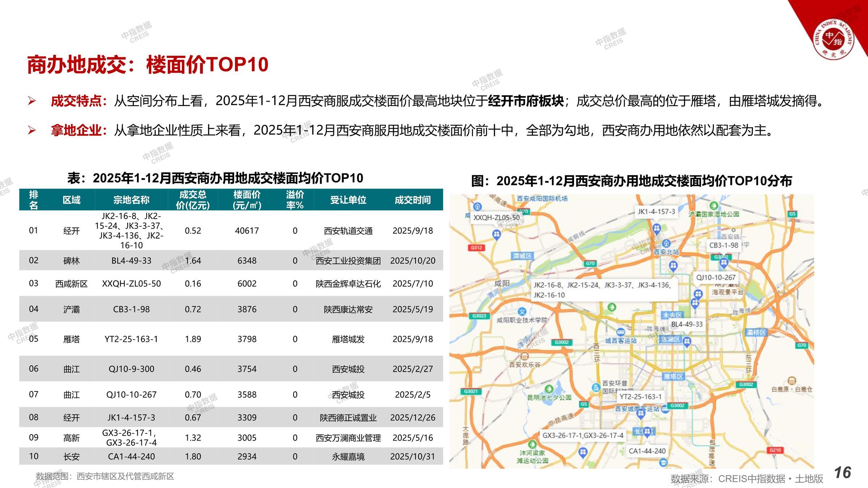Click the CA1-44-240 map callout label

tap(647, 451)
